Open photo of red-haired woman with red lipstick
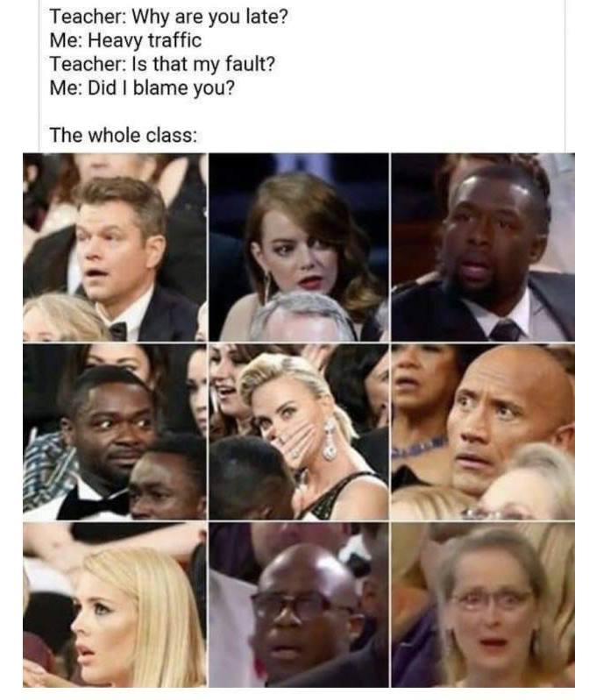 click(x=298, y=247)
